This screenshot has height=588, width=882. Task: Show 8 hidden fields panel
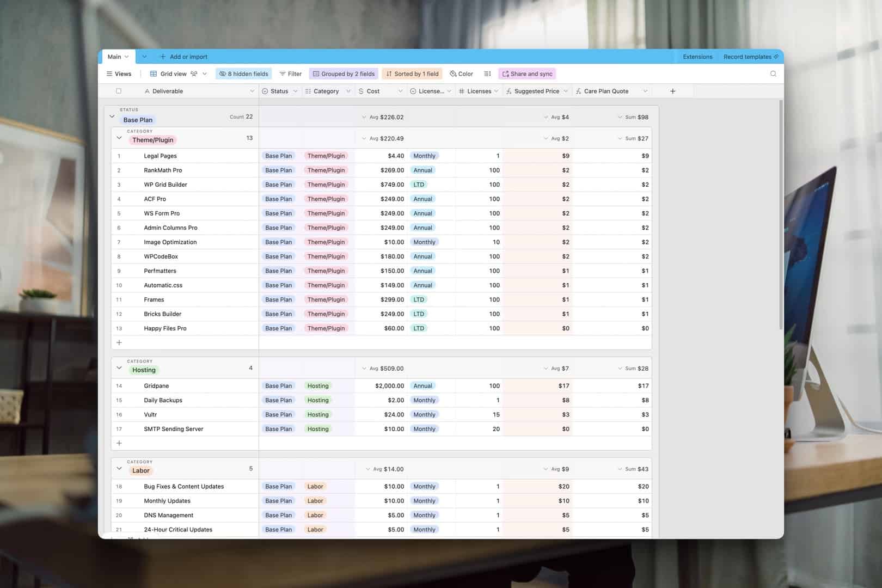(x=243, y=73)
